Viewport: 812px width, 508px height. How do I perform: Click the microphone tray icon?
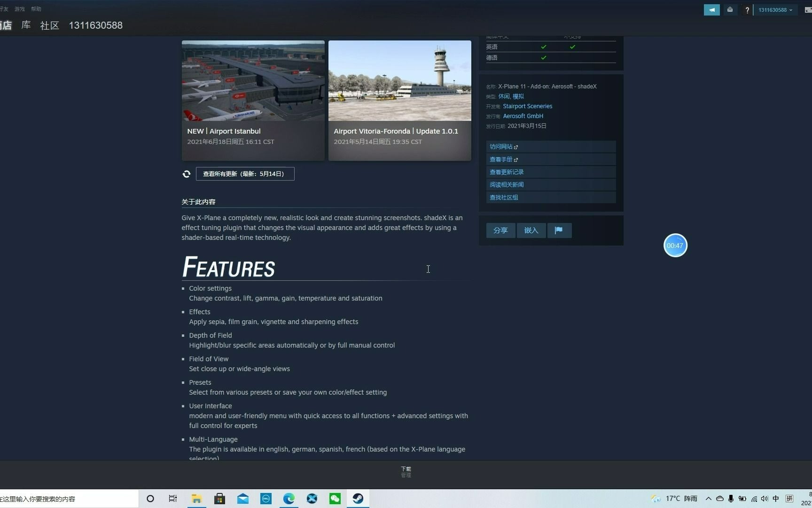coord(731,499)
